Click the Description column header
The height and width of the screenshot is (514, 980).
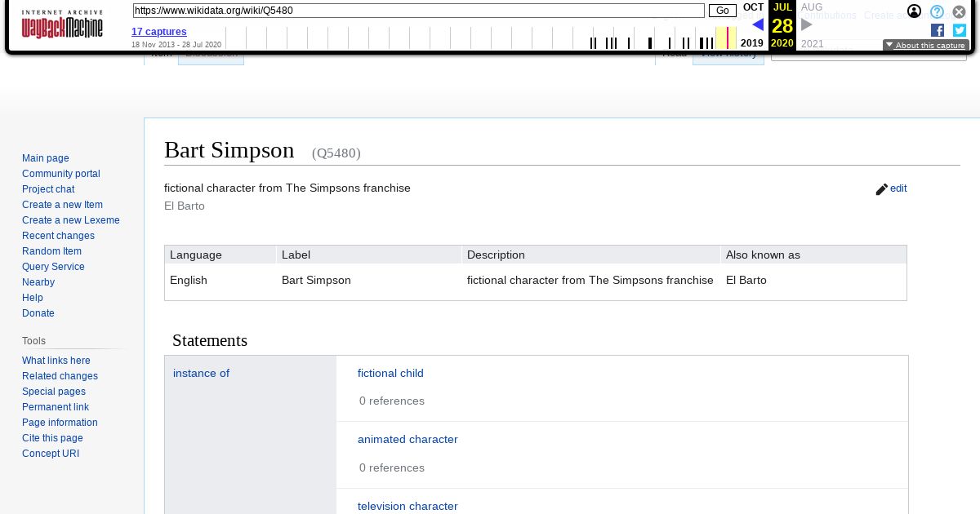click(496, 255)
